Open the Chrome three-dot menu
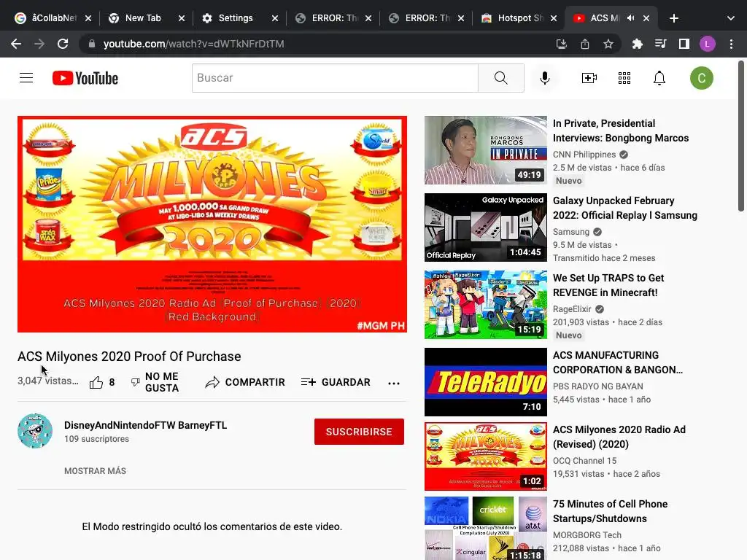Viewport: 747px width, 560px height. pyautogui.click(x=731, y=44)
